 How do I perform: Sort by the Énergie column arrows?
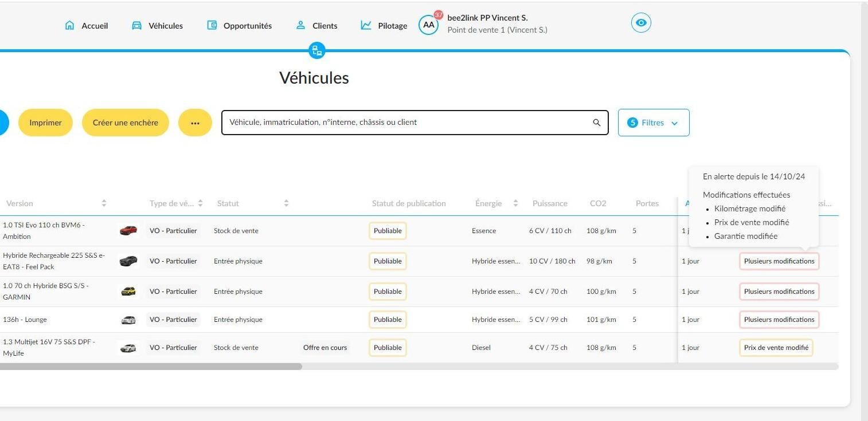click(x=515, y=203)
